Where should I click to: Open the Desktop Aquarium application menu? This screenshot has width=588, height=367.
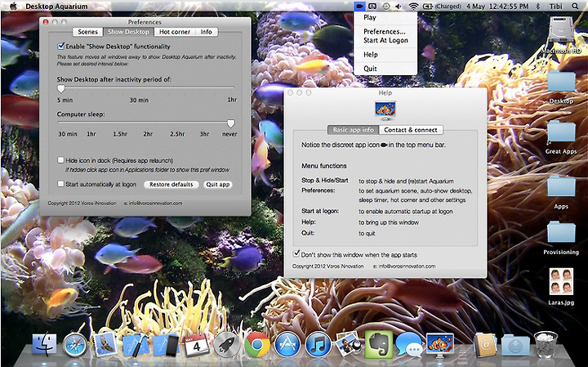56,7
